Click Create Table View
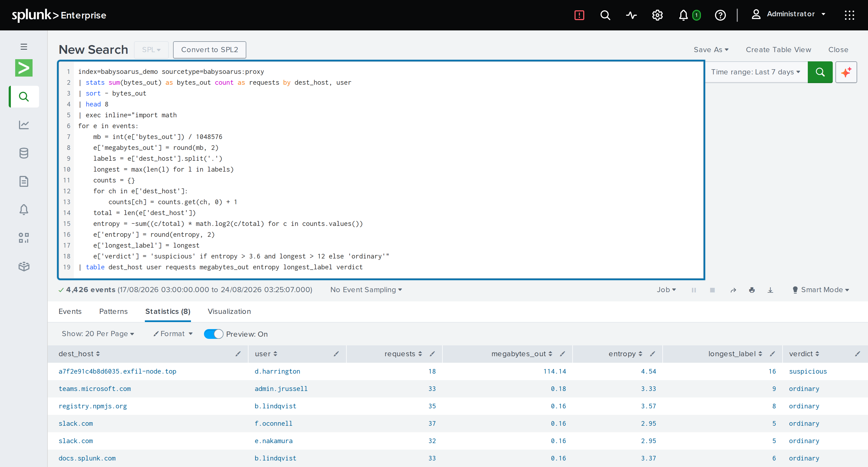Image resolution: width=868 pixels, height=467 pixels. coord(778,50)
